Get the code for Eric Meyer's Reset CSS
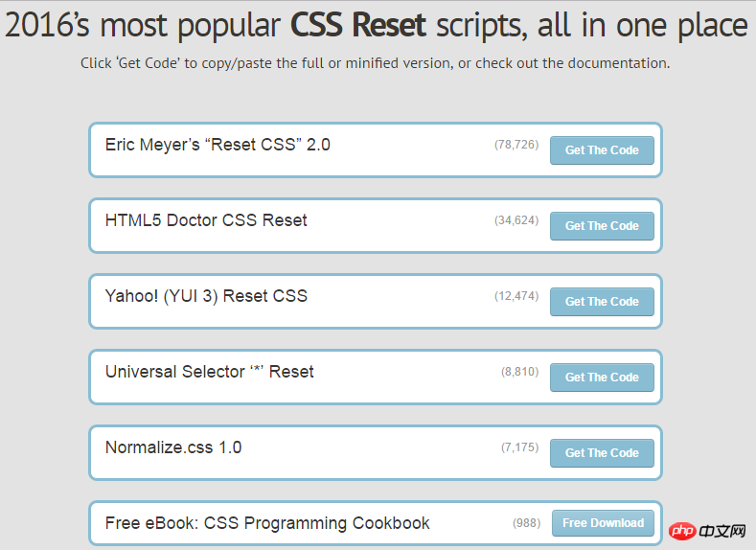 click(602, 150)
